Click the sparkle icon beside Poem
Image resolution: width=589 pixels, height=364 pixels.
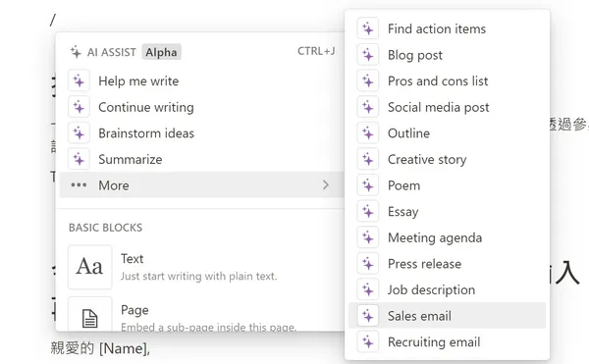[x=368, y=185]
